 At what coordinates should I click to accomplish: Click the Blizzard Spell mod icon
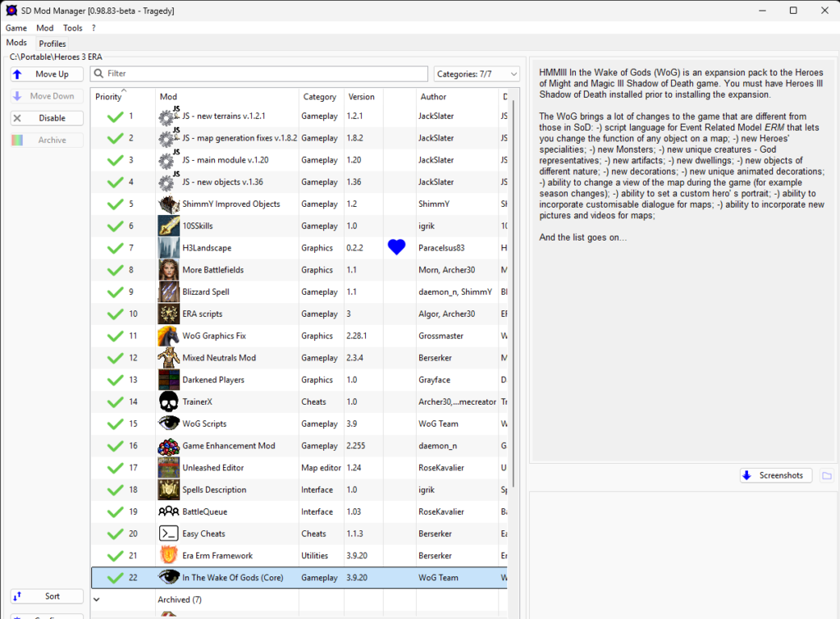[169, 292]
